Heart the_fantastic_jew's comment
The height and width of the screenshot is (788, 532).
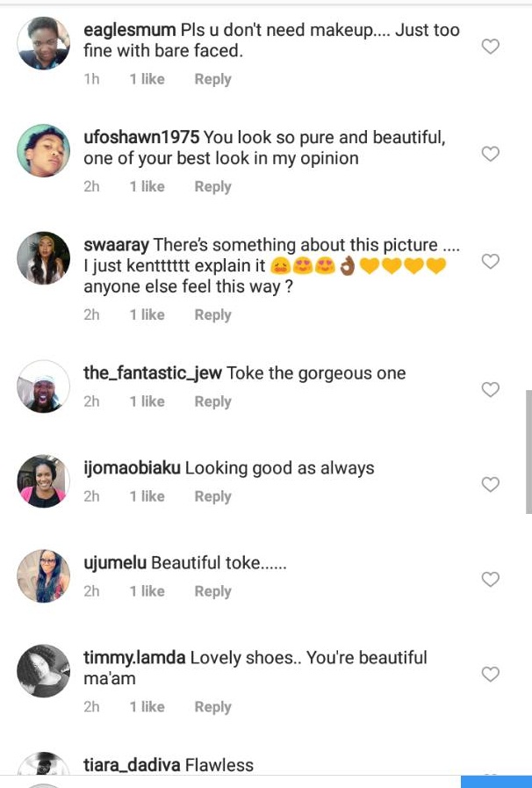(x=491, y=389)
